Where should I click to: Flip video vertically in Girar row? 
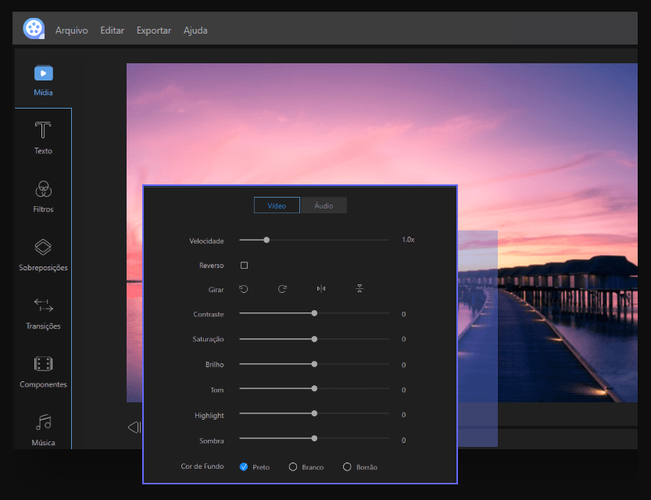point(360,288)
